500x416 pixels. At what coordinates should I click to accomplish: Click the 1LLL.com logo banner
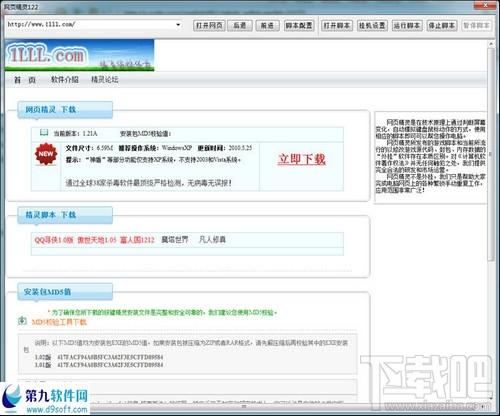point(79,55)
